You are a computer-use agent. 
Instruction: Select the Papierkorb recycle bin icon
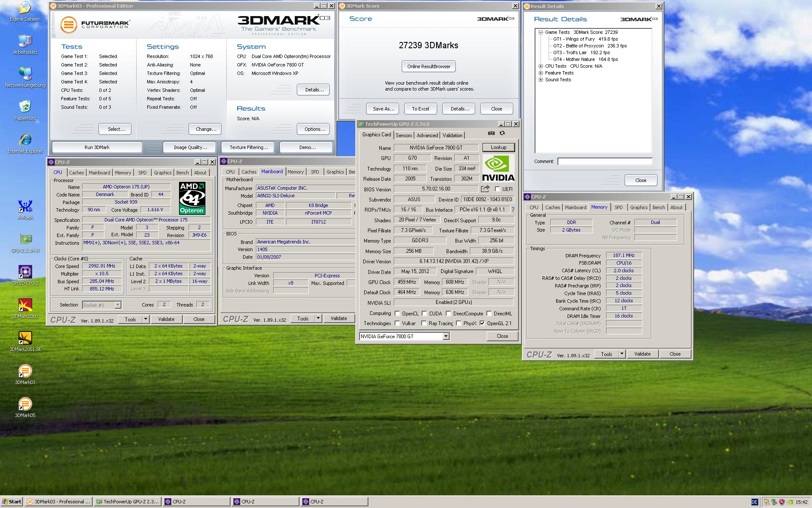25,110
